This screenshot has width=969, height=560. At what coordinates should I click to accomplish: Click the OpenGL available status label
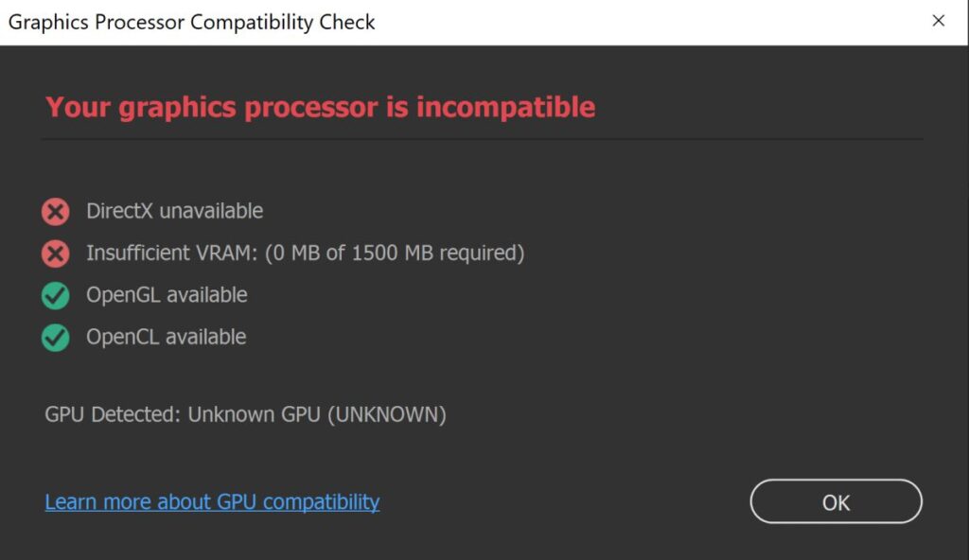pyautogui.click(x=167, y=296)
